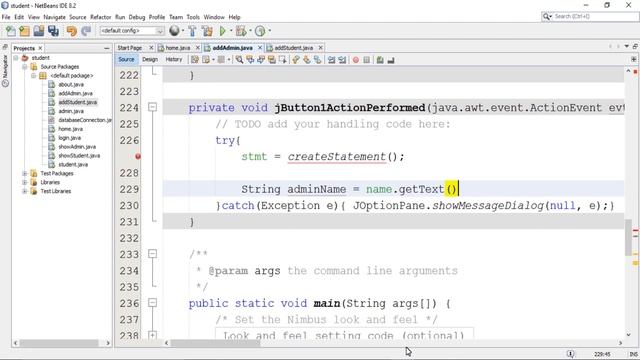
Task: Click the Debug Project icon
Action: (x=240, y=31)
